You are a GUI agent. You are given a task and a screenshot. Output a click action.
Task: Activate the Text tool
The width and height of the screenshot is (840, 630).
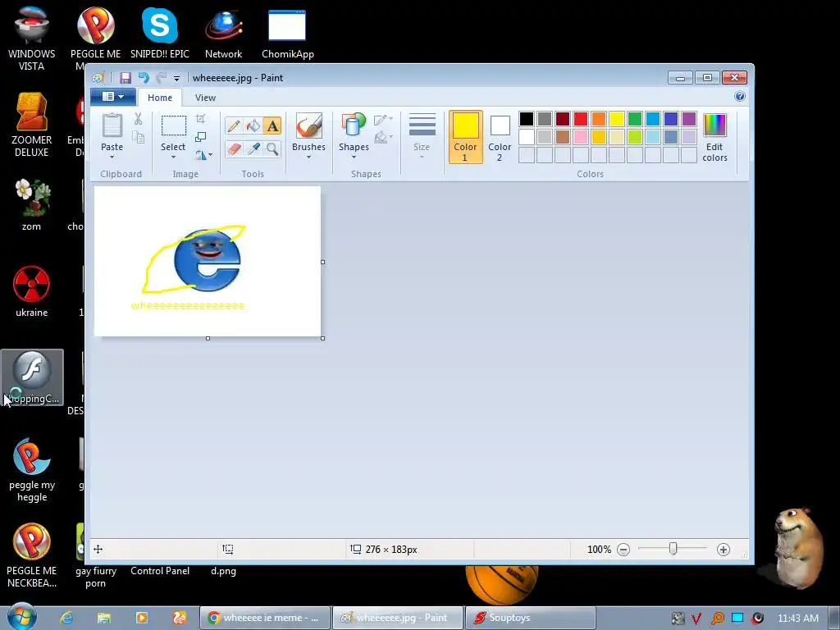pos(272,126)
